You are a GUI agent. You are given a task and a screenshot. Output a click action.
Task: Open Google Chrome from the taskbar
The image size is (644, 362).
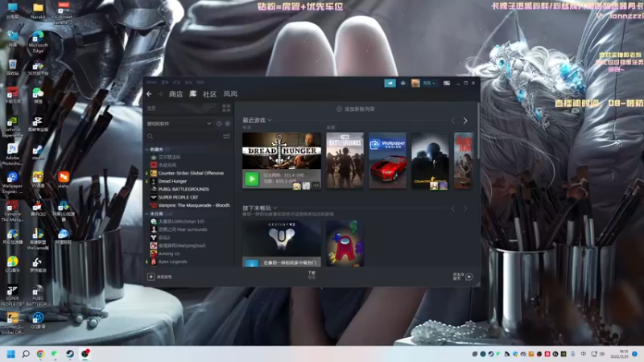40,354
